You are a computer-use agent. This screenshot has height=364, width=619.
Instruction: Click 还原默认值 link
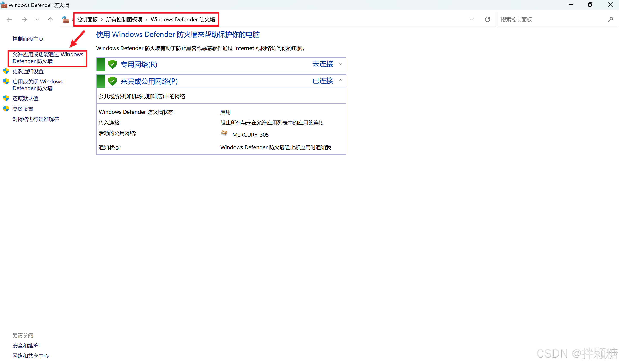point(25,99)
